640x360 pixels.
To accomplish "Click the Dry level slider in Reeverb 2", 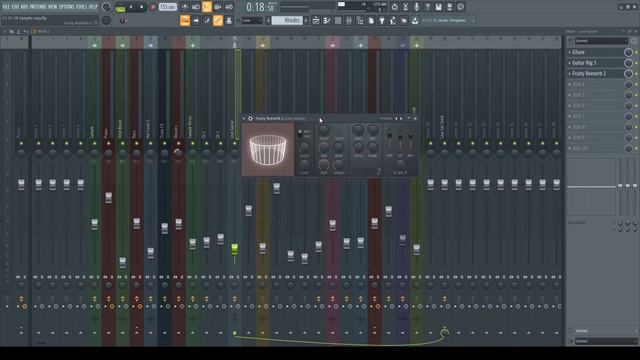I will pyautogui.click(x=390, y=135).
